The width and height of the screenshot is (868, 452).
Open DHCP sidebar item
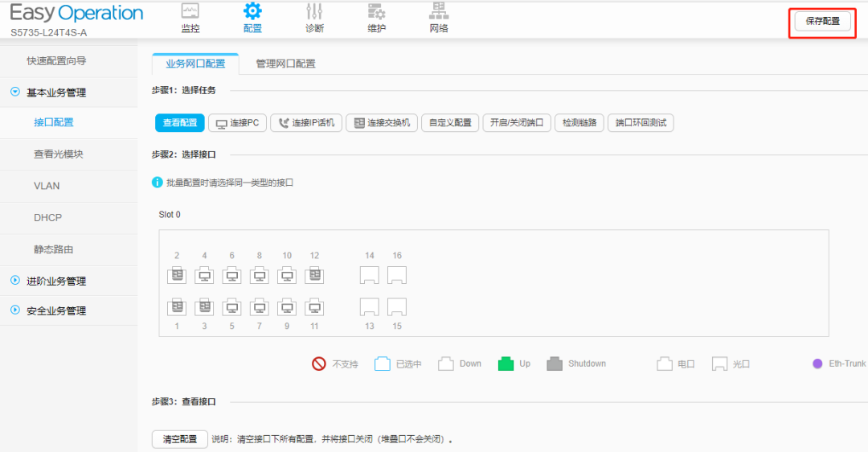pyautogui.click(x=47, y=218)
